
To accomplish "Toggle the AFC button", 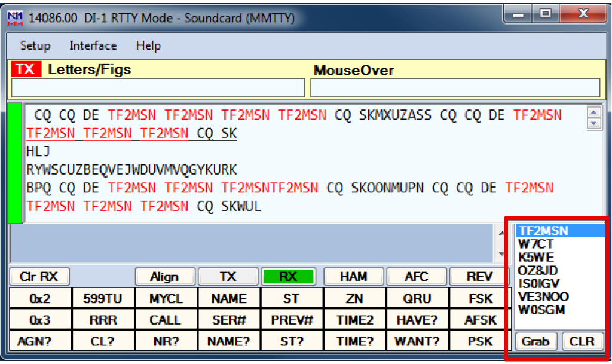I will pos(416,277).
